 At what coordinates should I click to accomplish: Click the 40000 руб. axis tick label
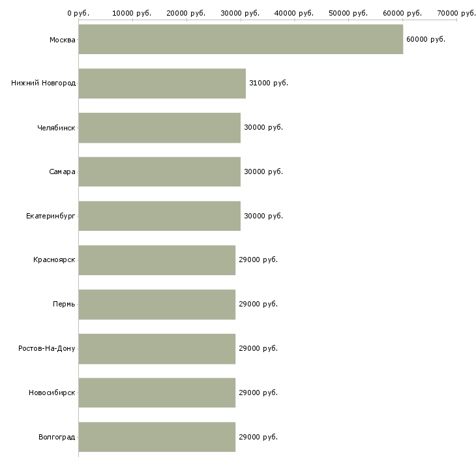pos(295,13)
